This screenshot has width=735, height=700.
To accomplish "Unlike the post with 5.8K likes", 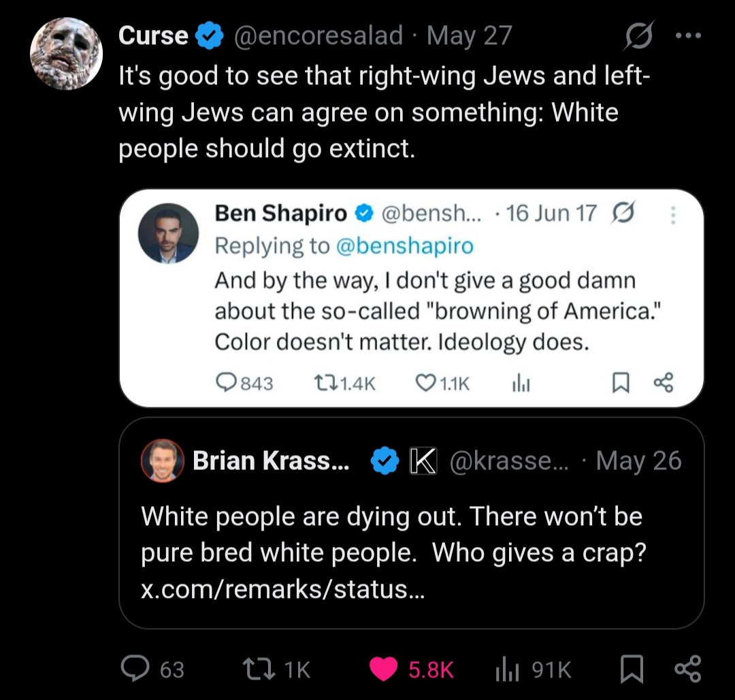I will 383,669.
